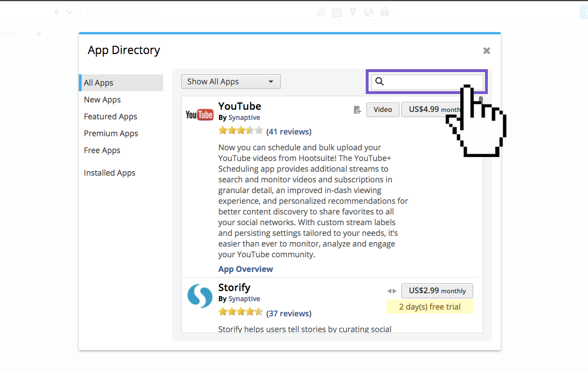Open Premium Apps category

tap(111, 133)
